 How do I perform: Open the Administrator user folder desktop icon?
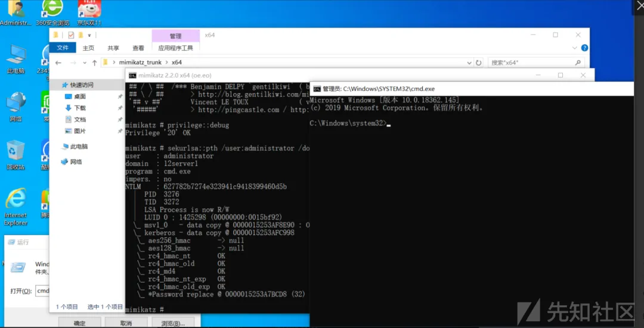click(15, 13)
